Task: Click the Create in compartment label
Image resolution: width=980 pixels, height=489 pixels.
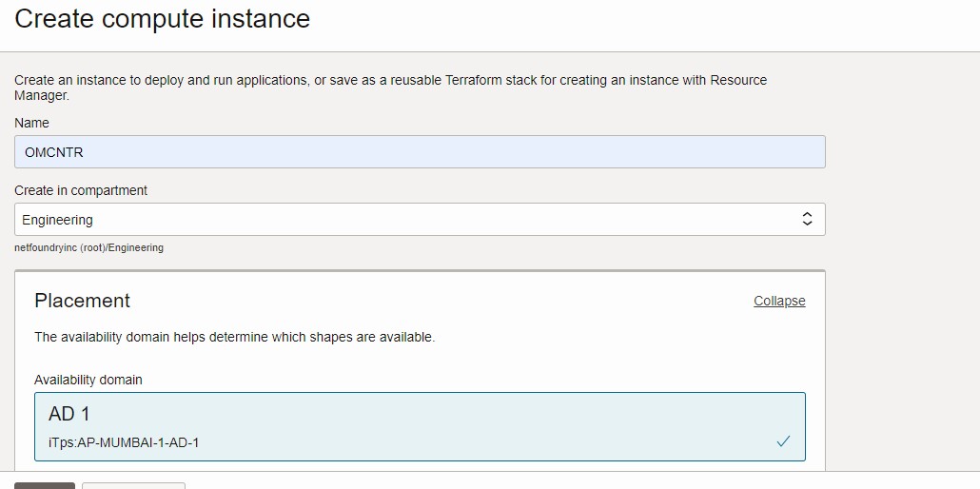Action: (x=81, y=190)
